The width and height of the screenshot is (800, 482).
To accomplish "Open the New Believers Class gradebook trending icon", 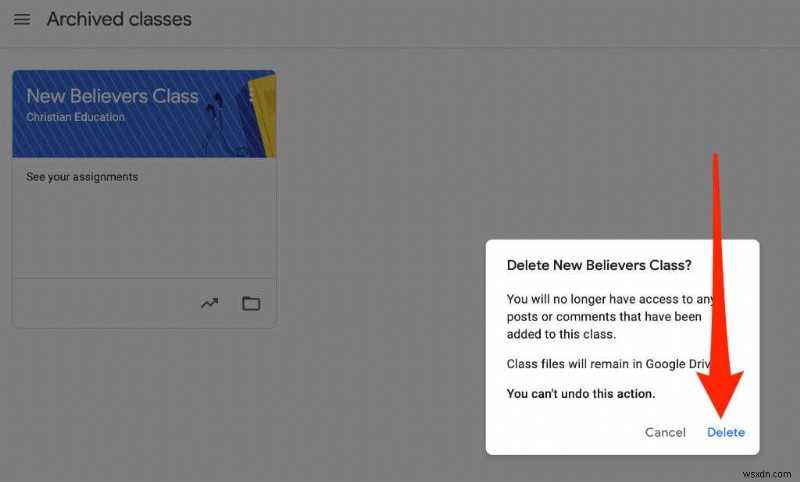I will (209, 303).
